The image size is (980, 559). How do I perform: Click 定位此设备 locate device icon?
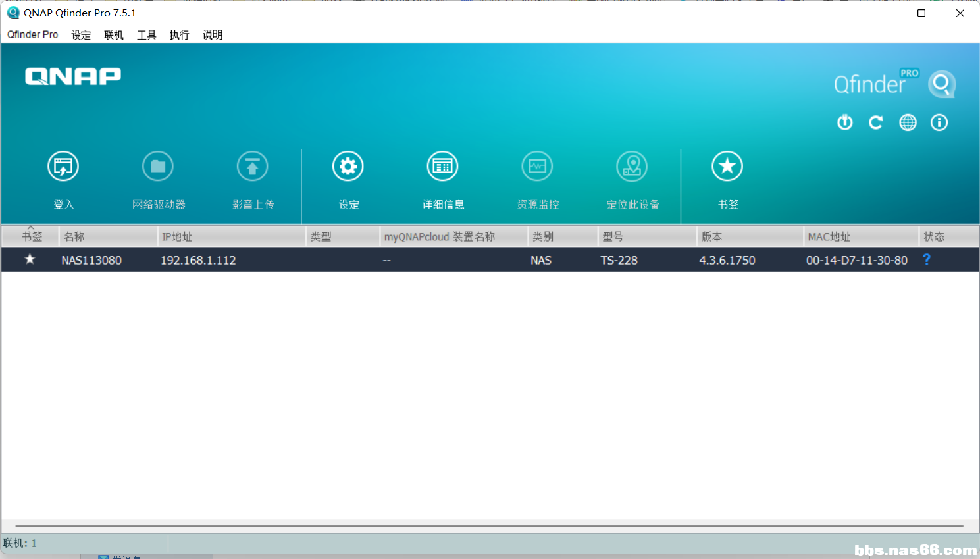point(632,167)
